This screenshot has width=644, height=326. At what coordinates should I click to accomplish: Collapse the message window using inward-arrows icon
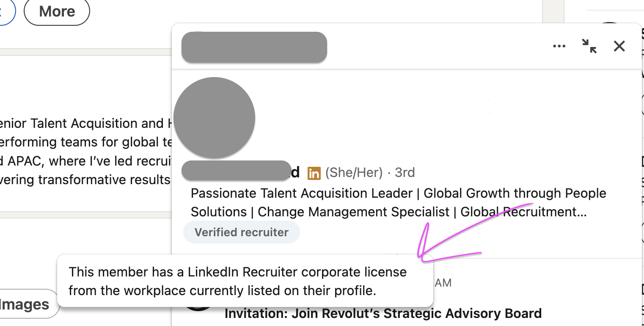coord(589,46)
